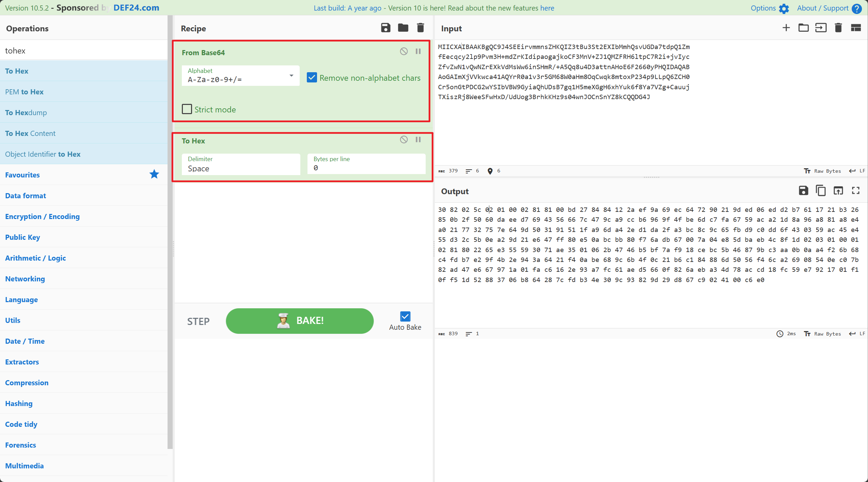Screen dimensions: 868x482
Task: Click the Bytes per line field
Action: coord(366,164)
